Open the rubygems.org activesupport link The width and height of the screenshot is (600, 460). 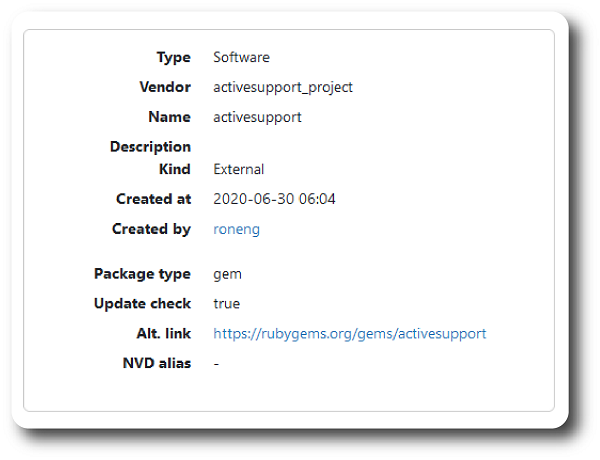pos(350,333)
